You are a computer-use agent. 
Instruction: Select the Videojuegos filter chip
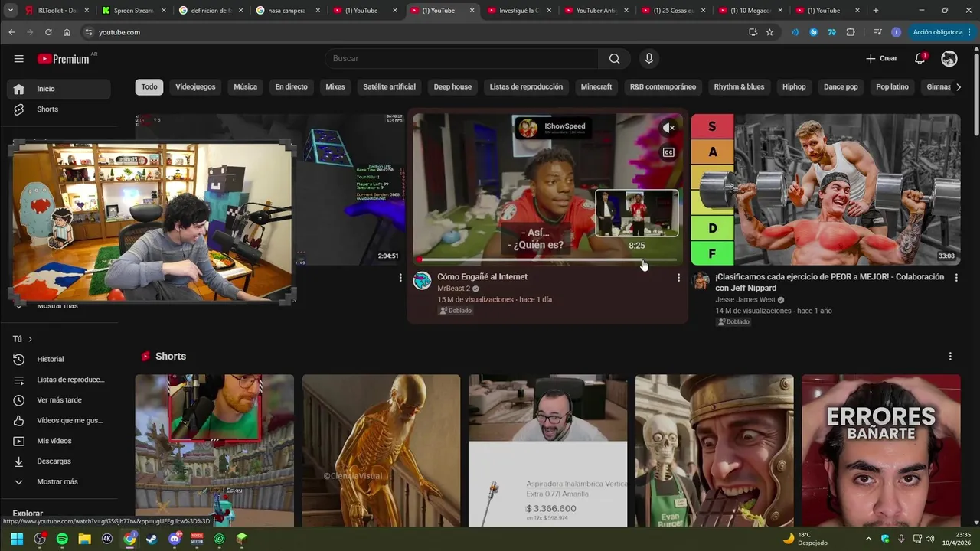(195, 87)
